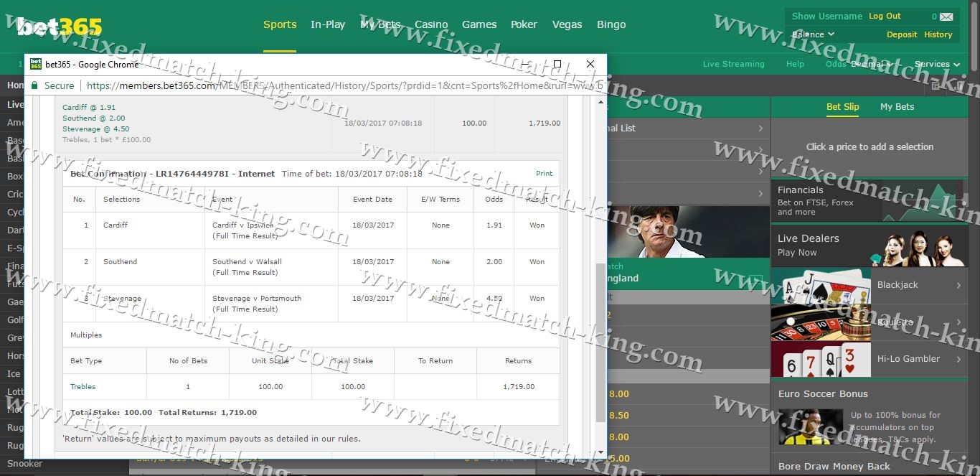Click the Returns value 1,719.00 in Trebles row
This screenshot has height=476, width=980.
point(519,387)
